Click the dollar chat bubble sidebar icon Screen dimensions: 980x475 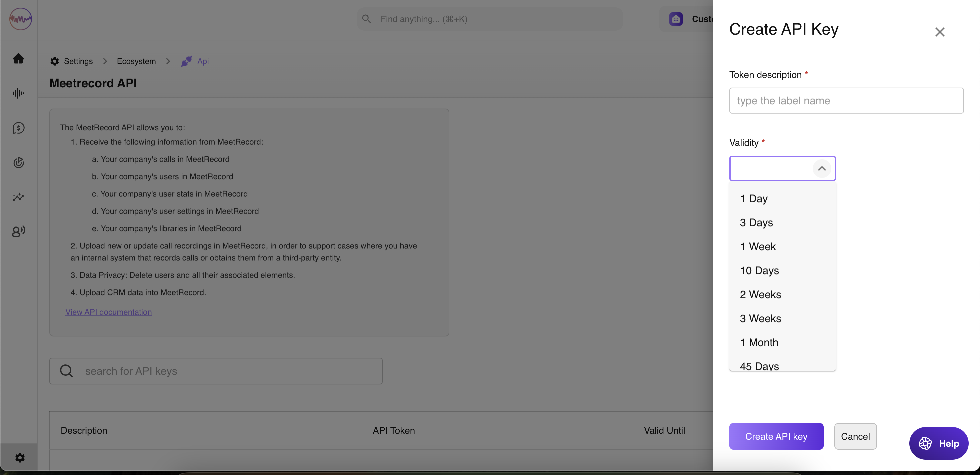click(x=18, y=128)
